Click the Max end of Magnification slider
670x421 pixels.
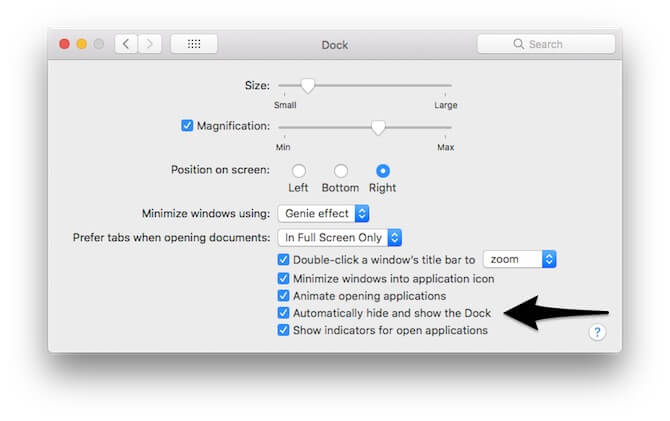445,147
